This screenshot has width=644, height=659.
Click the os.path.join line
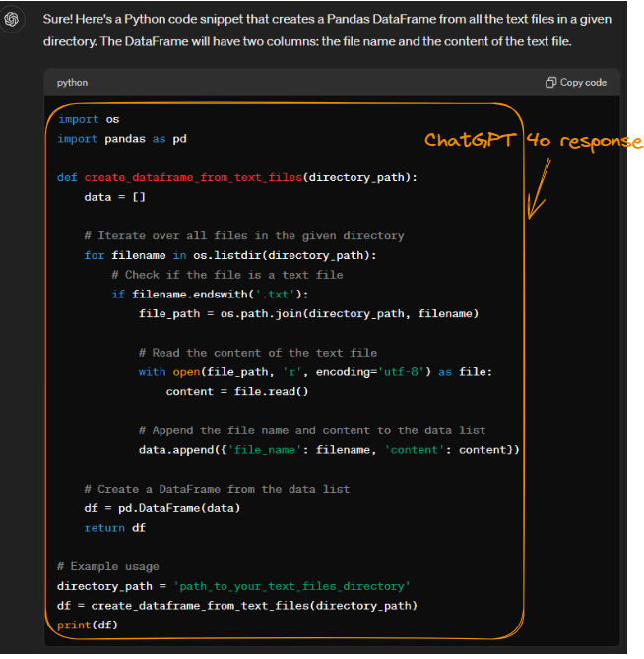pyautogui.click(x=309, y=313)
